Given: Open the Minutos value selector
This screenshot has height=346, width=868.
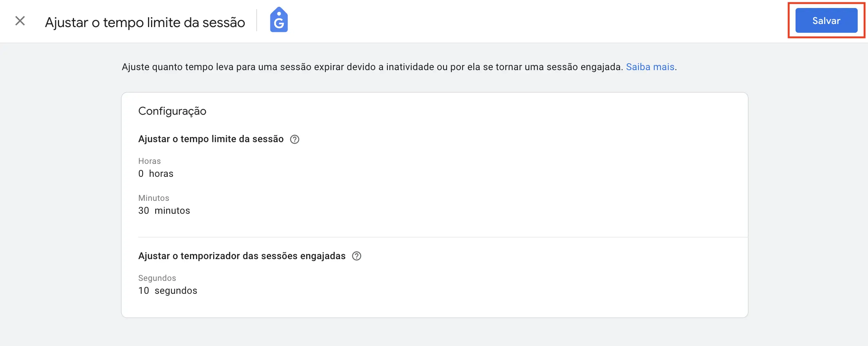Looking at the screenshot, I should [164, 210].
